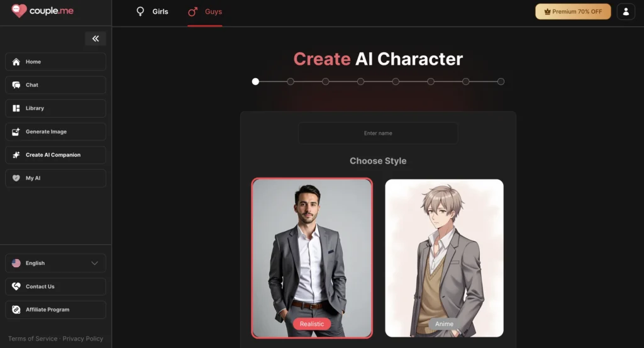Image resolution: width=644 pixels, height=348 pixels.
Task: Click the Choose Style heading
Action: click(x=378, y=161)
